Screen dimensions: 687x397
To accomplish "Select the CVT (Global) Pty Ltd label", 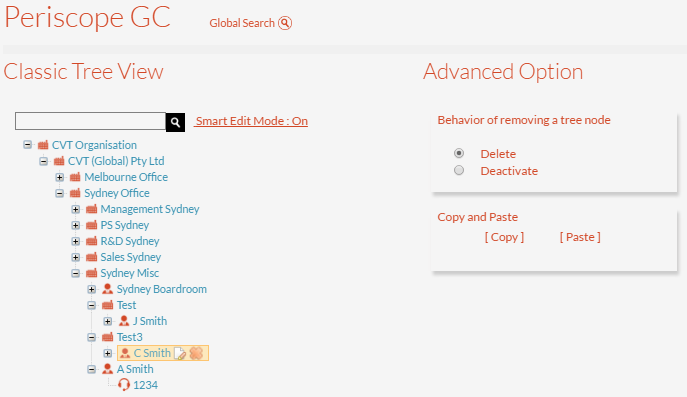I will [x=116, y=161].
